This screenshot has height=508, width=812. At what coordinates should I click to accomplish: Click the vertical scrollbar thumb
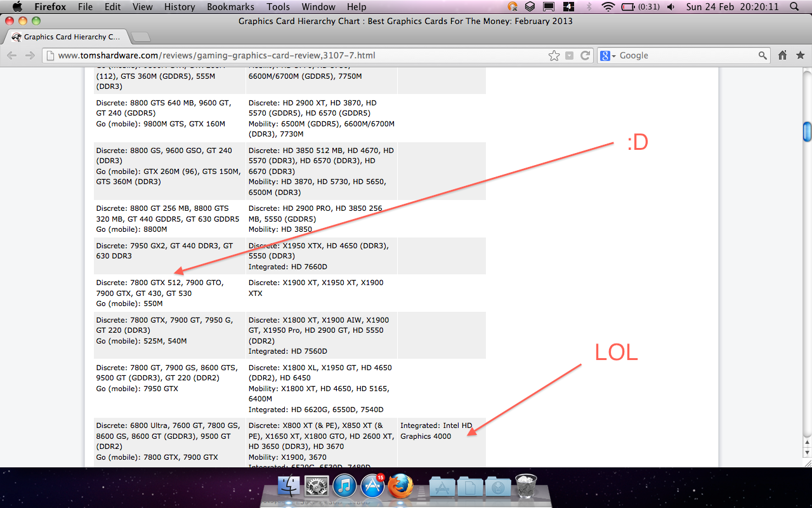(x=807, y=131)
